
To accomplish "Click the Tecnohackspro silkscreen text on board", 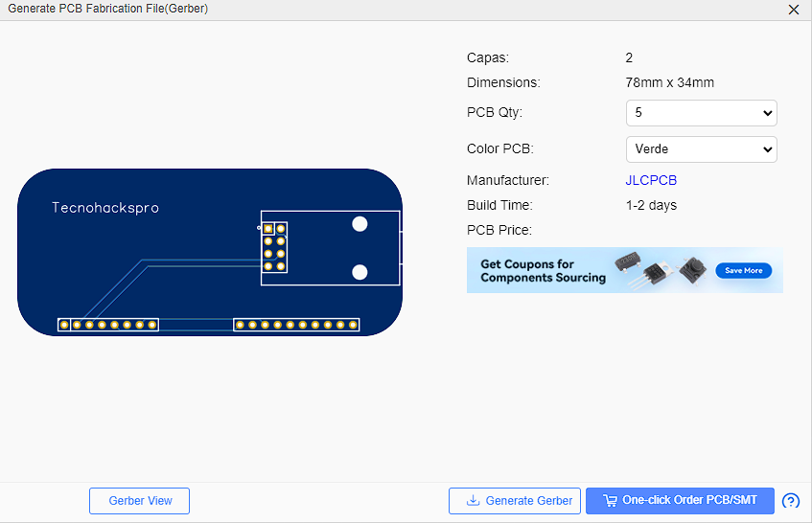I will coord(105,208).
